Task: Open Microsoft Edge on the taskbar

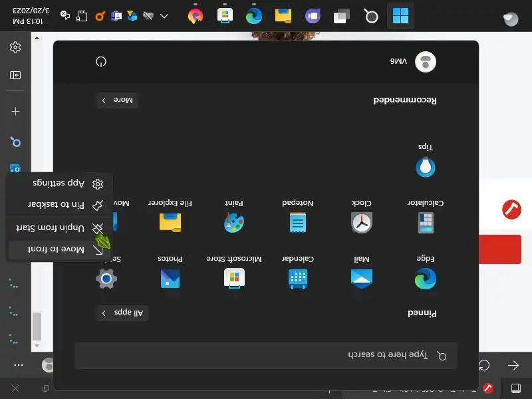Action: pyautogui.click(x=254, y=16)
